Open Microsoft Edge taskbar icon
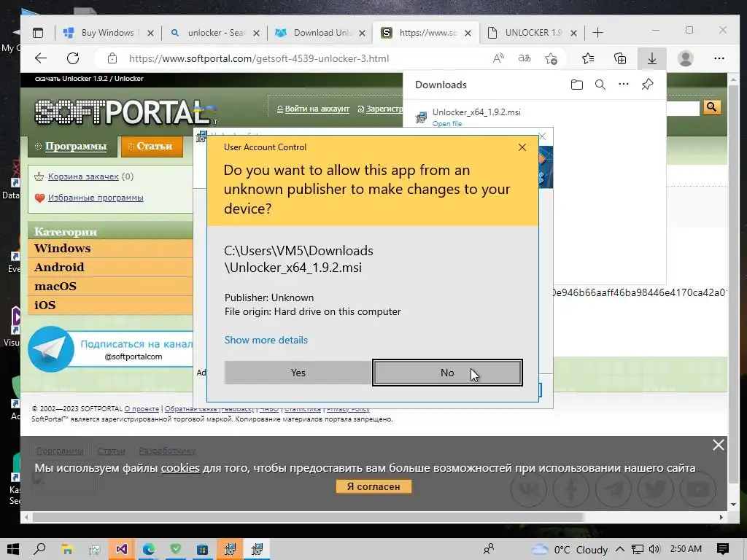 tap(149, 550)
